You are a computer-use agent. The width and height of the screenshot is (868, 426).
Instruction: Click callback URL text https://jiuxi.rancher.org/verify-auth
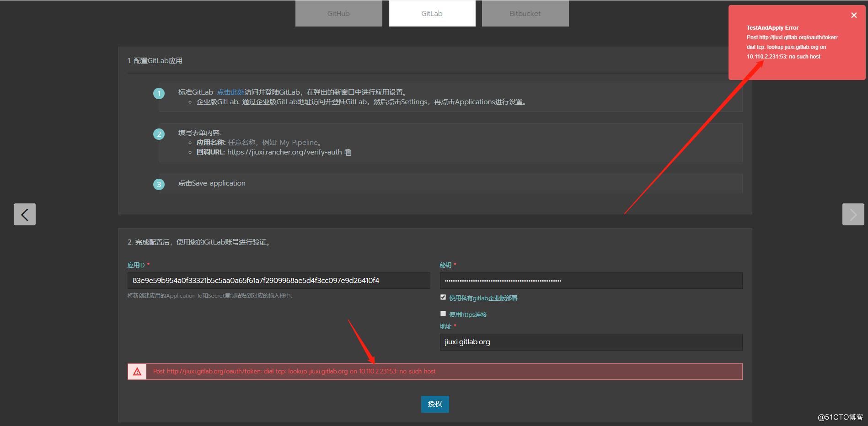tap(284, 152)
